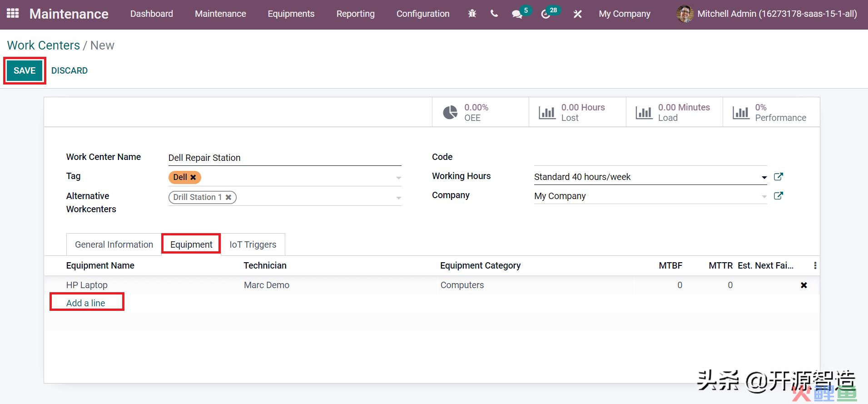
Task: Expand the Tag dropdown arrow
Action: click(x=398, y=178)
